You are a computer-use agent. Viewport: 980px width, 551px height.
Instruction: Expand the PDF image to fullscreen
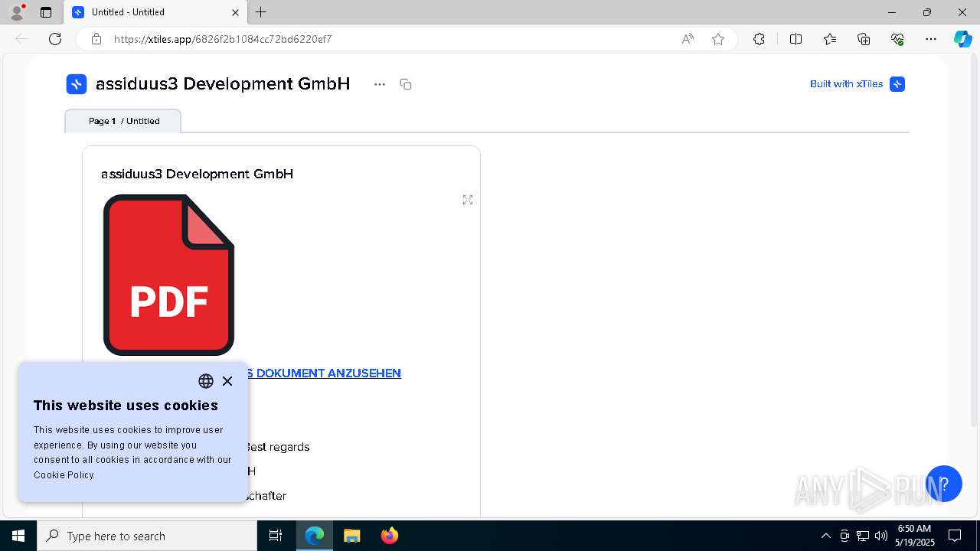468,200
